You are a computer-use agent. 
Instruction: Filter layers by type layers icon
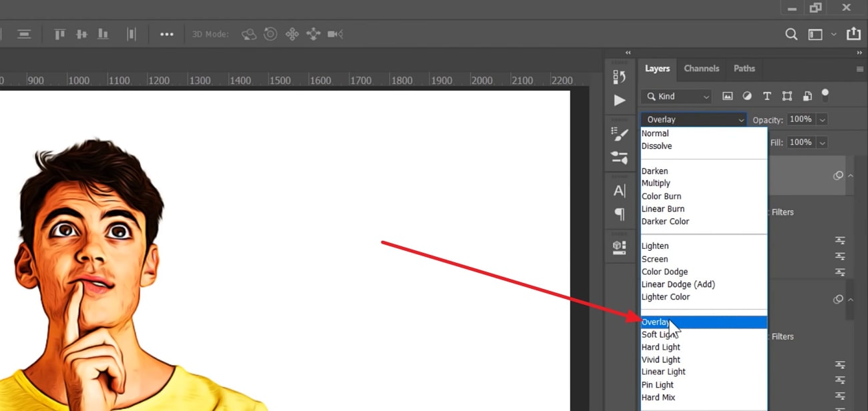click(x=767, y=96)
